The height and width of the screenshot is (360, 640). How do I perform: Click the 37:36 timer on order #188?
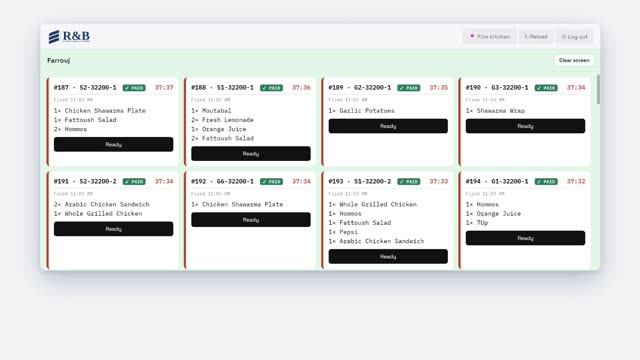tap(301, 88)
